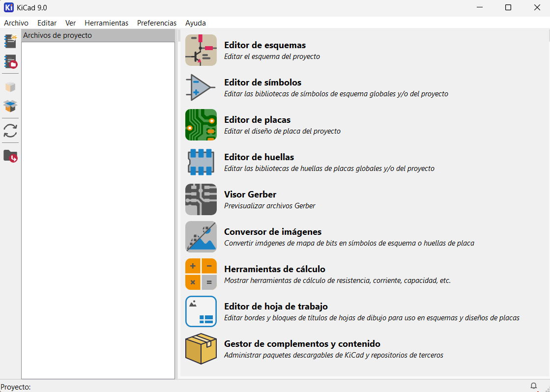
Task: Open project folder in file explorer icon
Action: [10, 156]
